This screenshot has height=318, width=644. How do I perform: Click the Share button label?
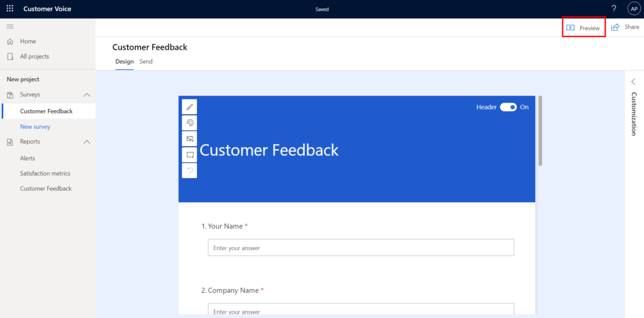tap(631, 26)
